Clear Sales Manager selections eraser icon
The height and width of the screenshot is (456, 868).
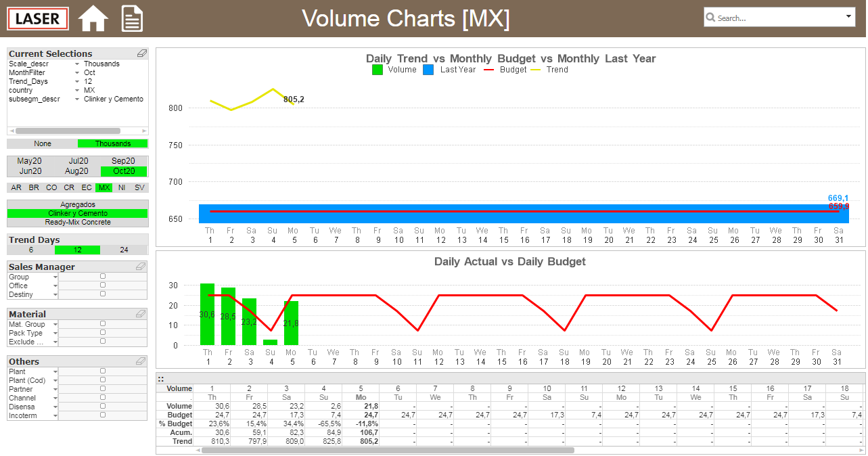click(141, 267)
